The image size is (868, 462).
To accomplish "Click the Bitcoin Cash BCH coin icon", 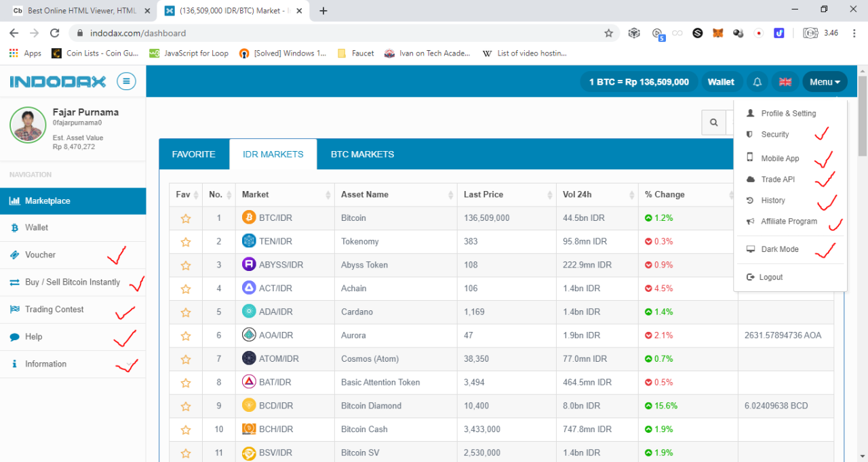I will click(x=249, y=429).
